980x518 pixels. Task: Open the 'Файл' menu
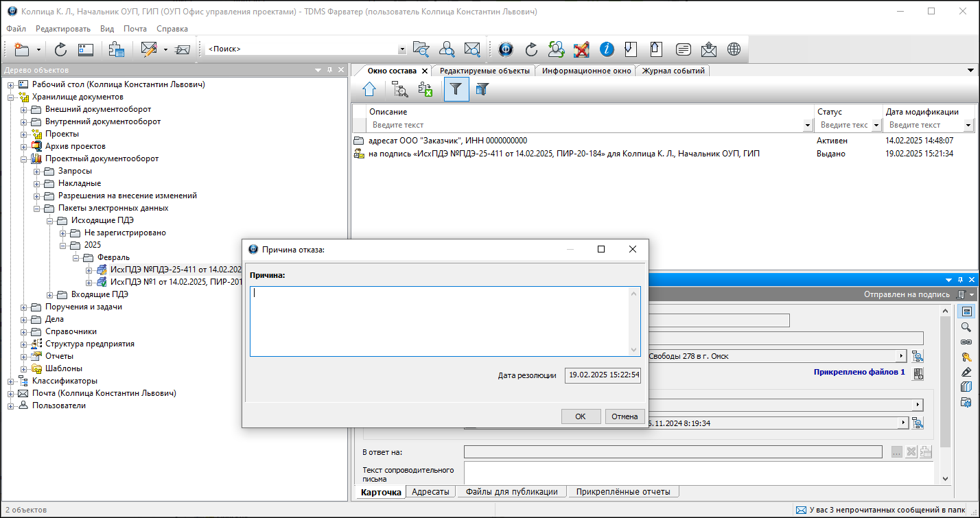point(16,29)
